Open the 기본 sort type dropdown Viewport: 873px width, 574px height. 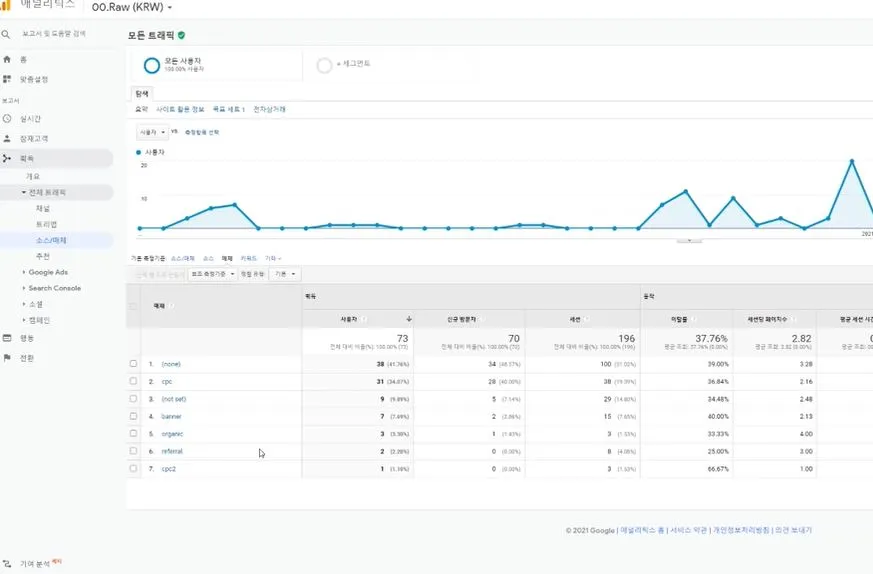point(285,274)
